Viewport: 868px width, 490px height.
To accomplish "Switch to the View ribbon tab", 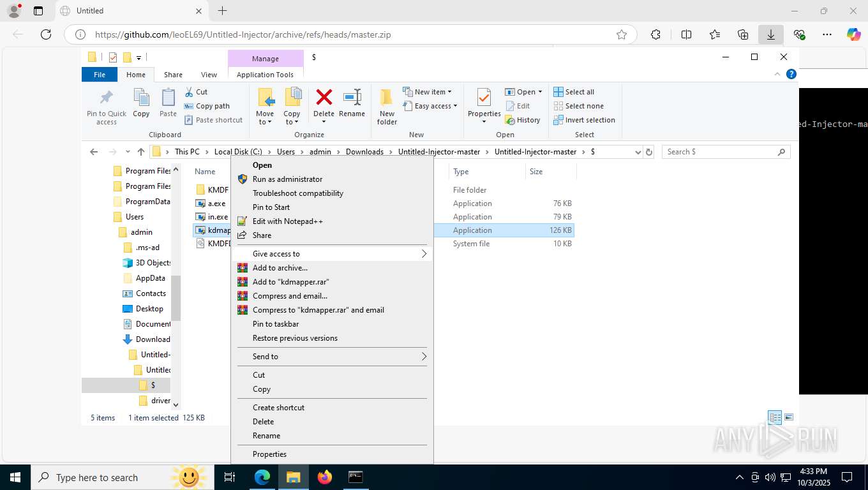I will click(209, 75).
